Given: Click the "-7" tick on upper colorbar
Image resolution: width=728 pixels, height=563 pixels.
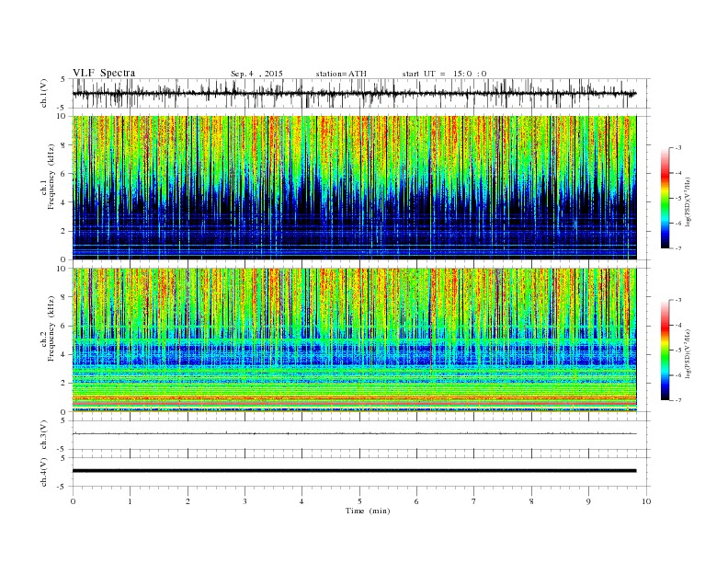Looking at the screenshot, I should [677, 248].
